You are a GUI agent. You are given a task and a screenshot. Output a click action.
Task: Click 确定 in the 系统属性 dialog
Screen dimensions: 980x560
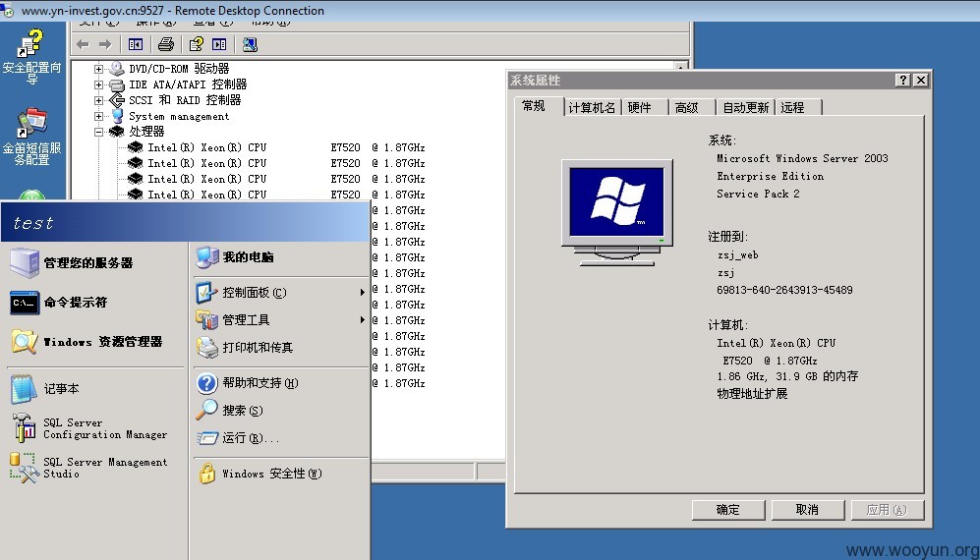728,510
